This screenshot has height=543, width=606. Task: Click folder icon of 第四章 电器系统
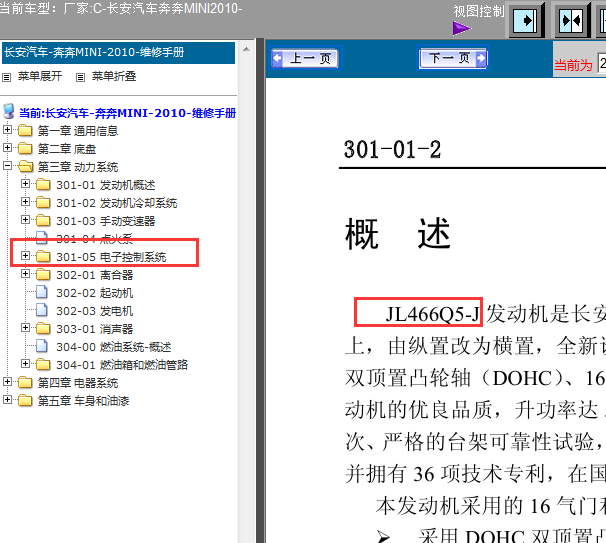pyautogui.click(x=25, y=383)
